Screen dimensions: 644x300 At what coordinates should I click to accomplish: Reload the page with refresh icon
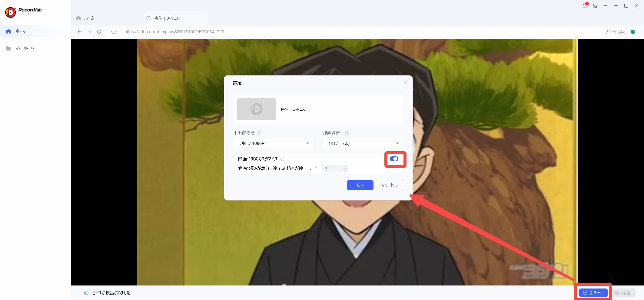click(x=99, y=32)
